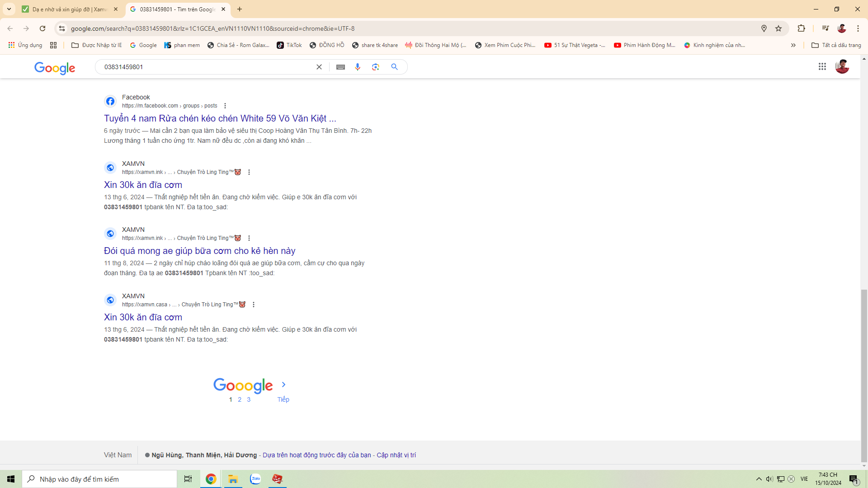Go to results page 3
Image resolution: width=868 pixels, height=488 pixels.
click(249, 399)
